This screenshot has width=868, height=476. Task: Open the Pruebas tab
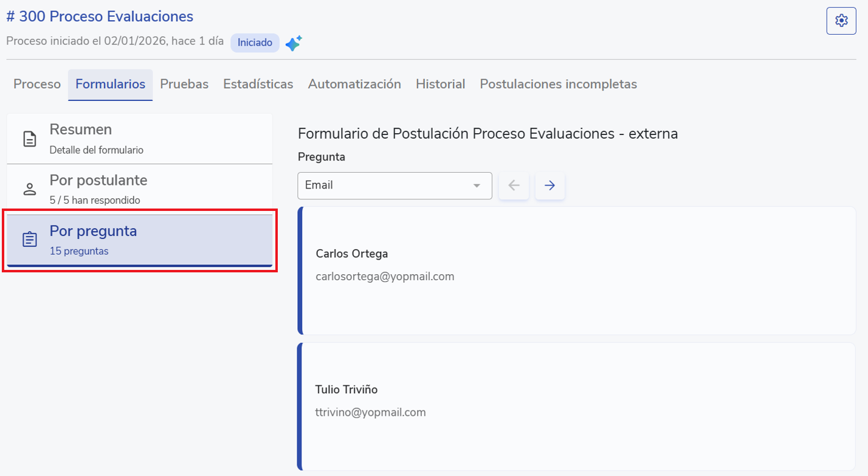[x=184, y=85]
